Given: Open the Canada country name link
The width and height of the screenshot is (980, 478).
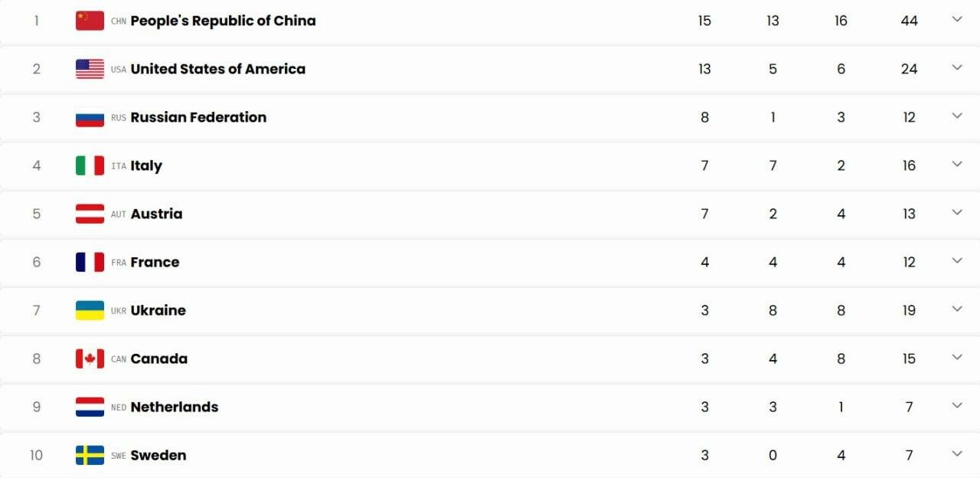Looking at the screenshot, I should pyautogui.click(x=158, y=358).
